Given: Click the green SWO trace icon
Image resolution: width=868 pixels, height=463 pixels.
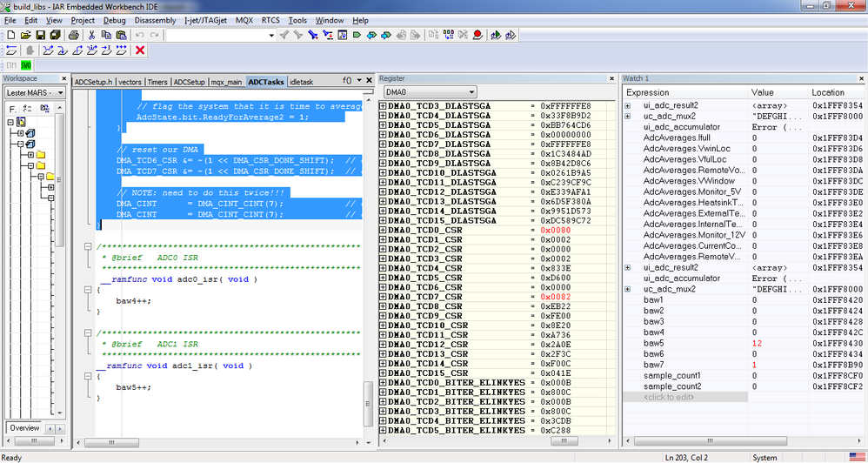Looking at the screenshot, I should (x=26, y=65).
